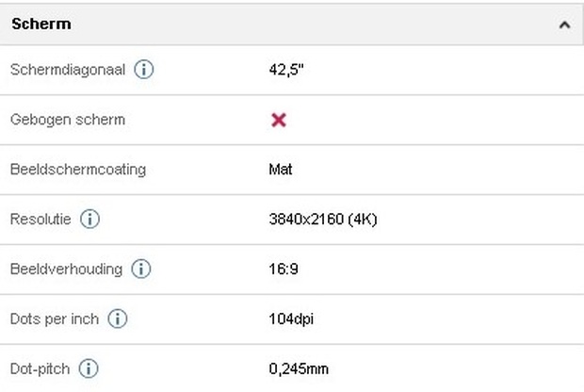This screenshot has height=392, width=584.
Task: Click the Gebogen scherm label
Action: 68,120
